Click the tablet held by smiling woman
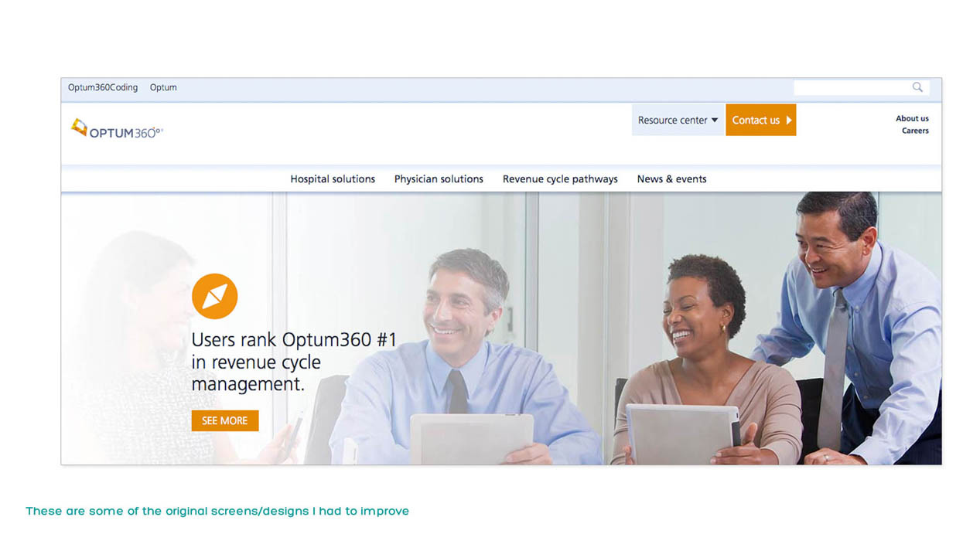This screenshot has height=551, width=980. pos(682,434)
